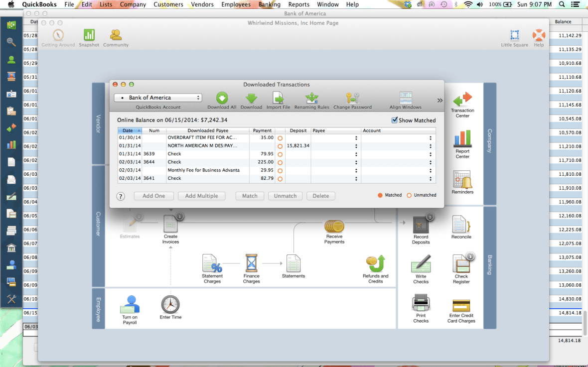Open the Banking menu
The height and width of the screenshot is (367, 588).
tap(269, 4)
